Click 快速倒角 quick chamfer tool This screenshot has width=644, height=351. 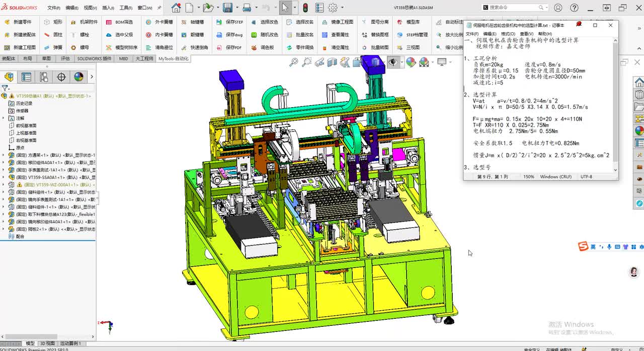(194, 47)
